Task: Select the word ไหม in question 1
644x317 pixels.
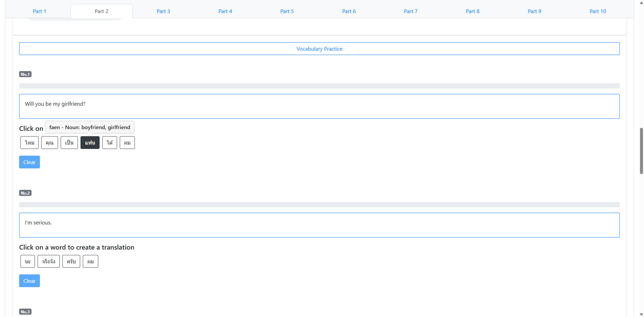Action: point(30,143)
